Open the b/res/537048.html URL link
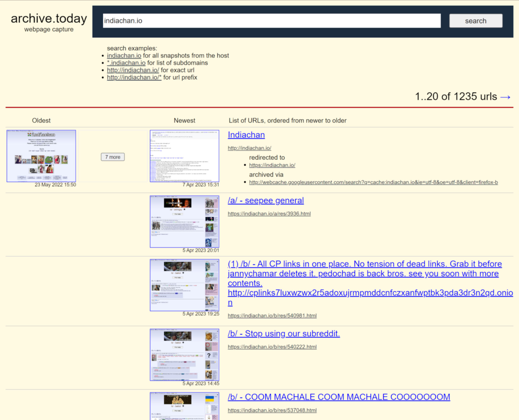 (272, 410)
